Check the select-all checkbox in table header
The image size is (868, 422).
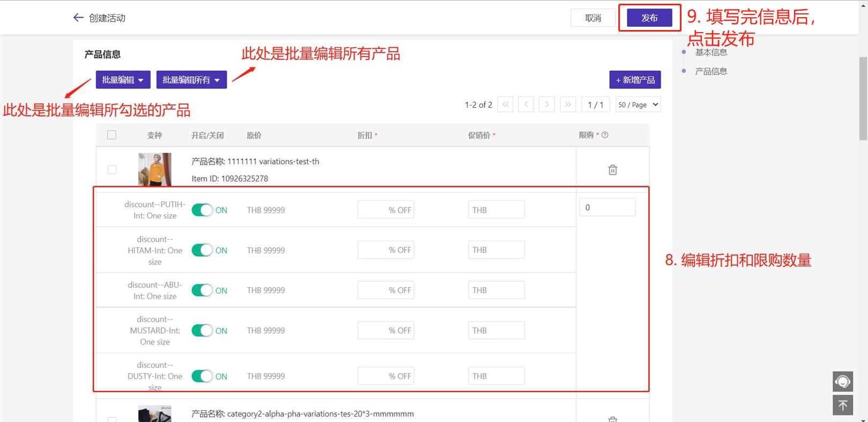pos(111,135)
